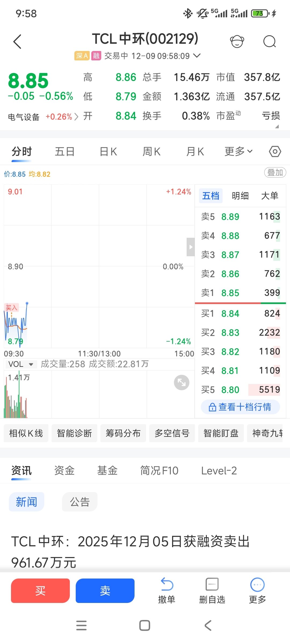
Task: Select the 公告 announcements filter
Action: coord(80,502)
